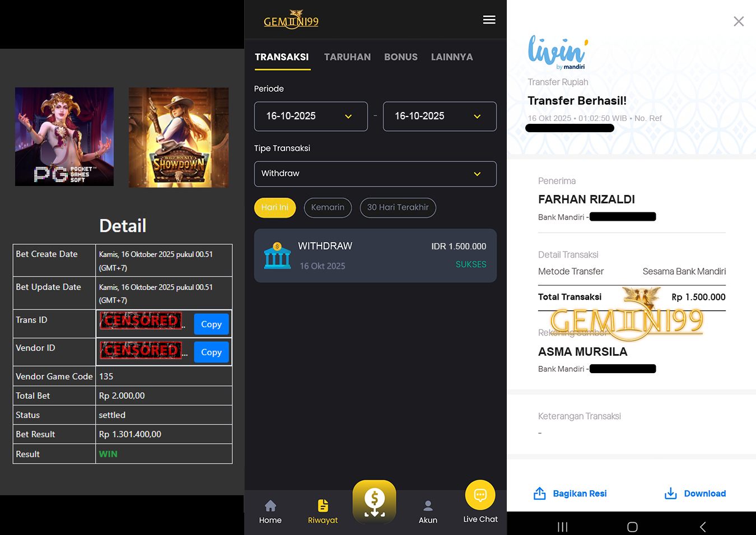Image resolution: width=756 pixels, height=535 pixels.
Task: Open the Akun profile icon
Action: (x=428, y=511)
